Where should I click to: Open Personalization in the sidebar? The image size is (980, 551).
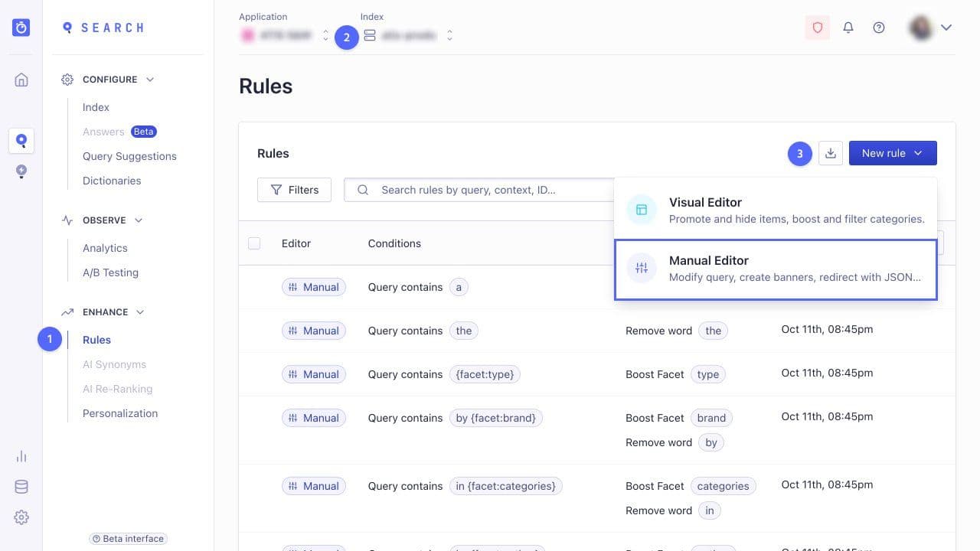[x=120, y=413]
